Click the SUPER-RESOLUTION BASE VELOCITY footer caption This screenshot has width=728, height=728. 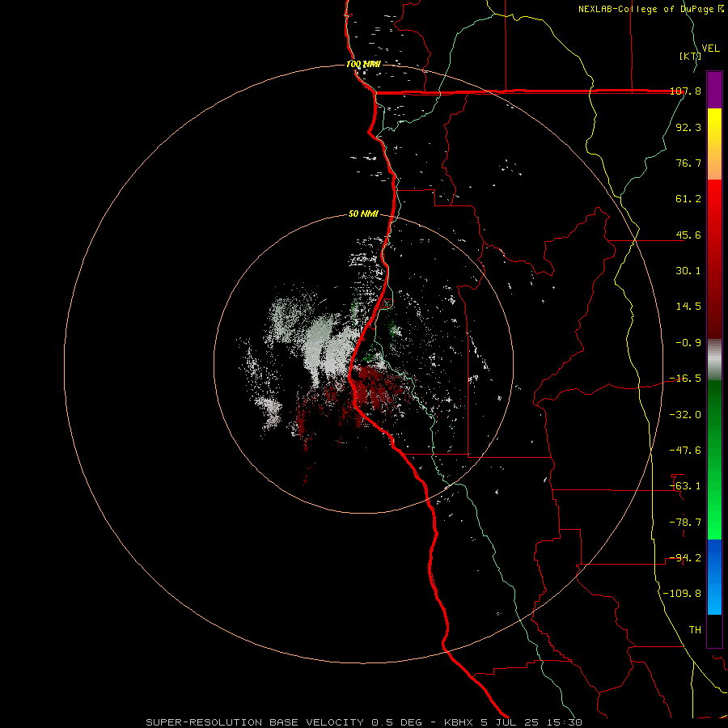[363, 722]
